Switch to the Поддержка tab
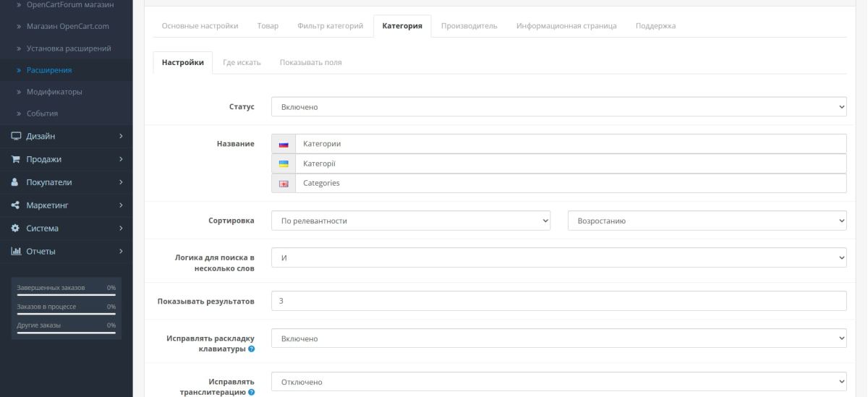Viewport: 868px width, 397px height. click(655, 26)
